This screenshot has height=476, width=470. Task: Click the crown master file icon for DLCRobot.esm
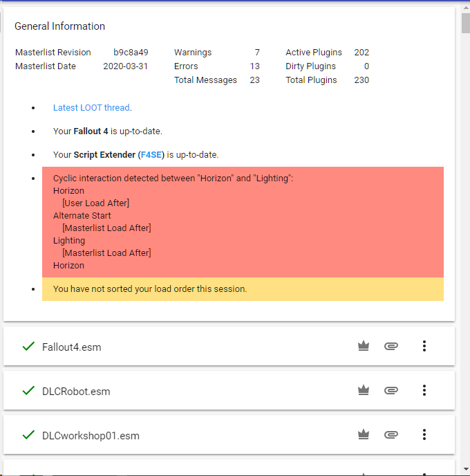click(364, 390)
